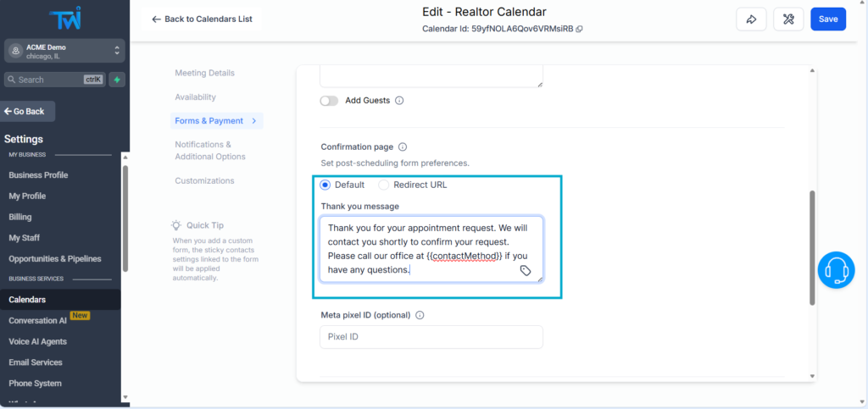Click the sidebar scroll down arrow
This screenshot has height=409, width=868.
[125, 397]
